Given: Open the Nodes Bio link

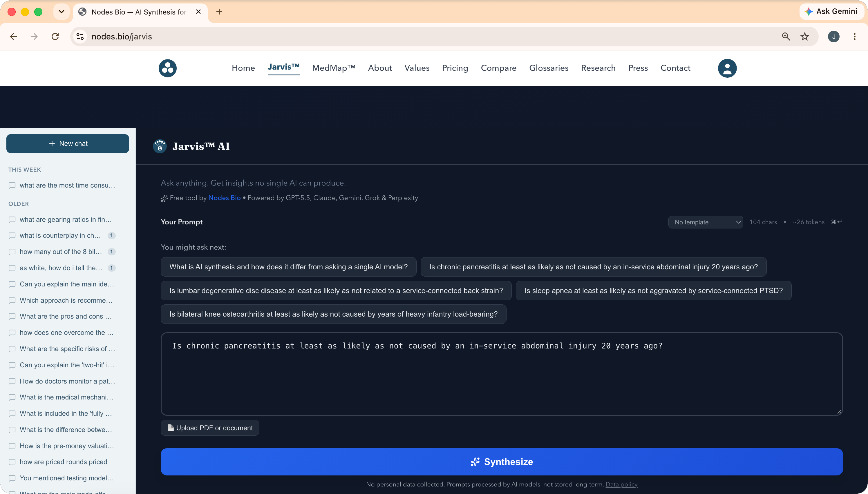Looking at the screenshot, I should point(224,198).
